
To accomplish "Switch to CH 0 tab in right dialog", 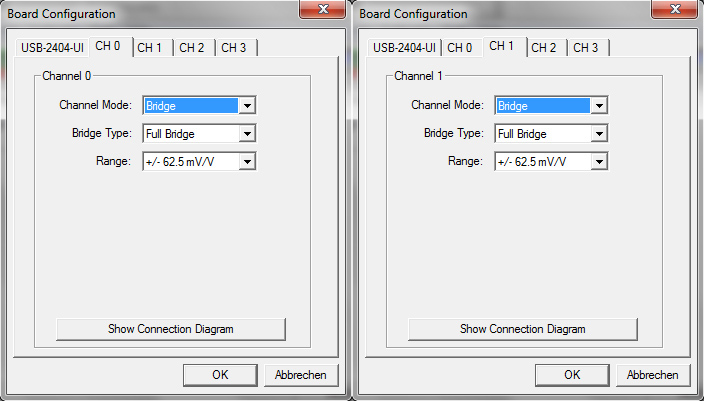I will (x=462, y=48).
